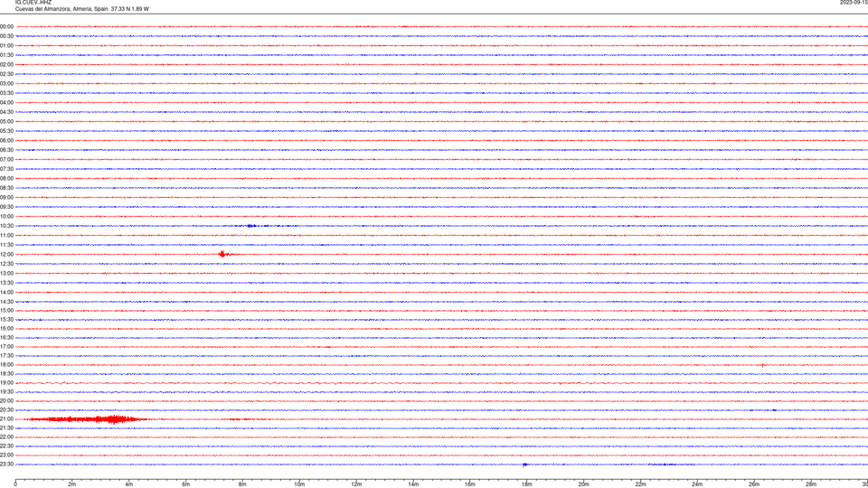Click the 24m mark on the minute axis

click(x=697, y=484)
